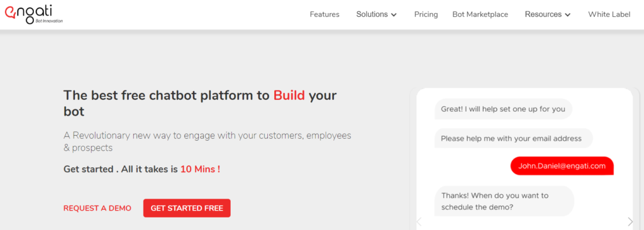This screenshot has width=644, height=230.
Task: Go to previous chat slide arrow
Action: click(419, 222)
